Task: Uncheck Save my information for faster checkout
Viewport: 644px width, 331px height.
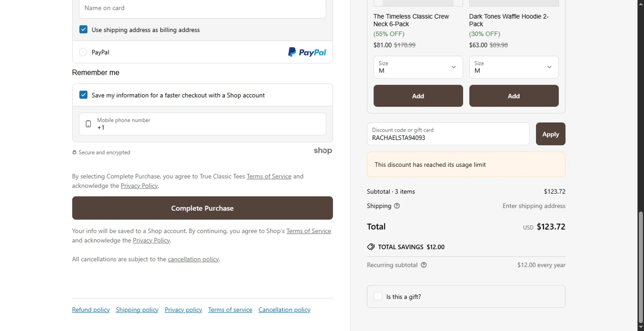Action: click(x=83, y=95)
